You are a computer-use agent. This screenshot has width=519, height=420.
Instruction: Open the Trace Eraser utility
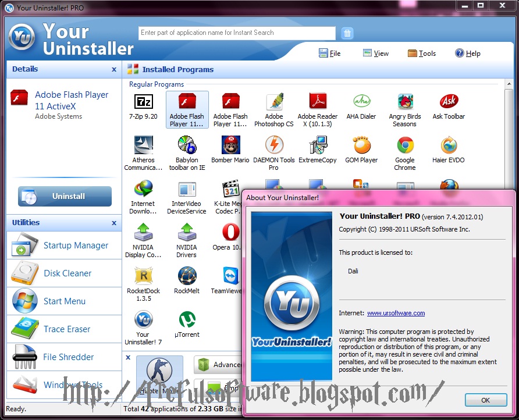click(64, 329)
